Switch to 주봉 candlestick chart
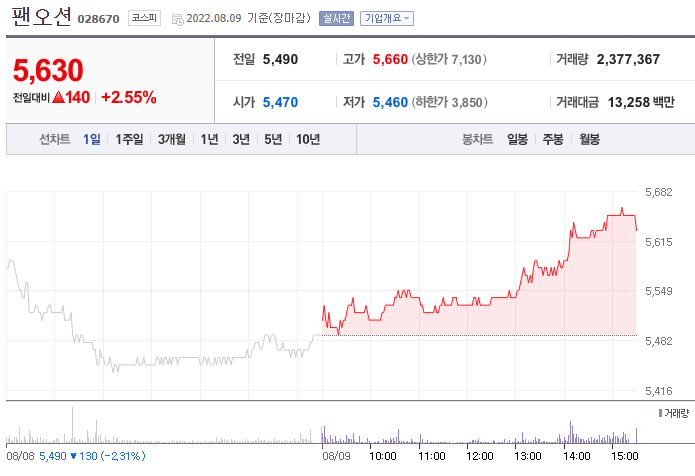This screenshot has height=476, width=695. pyautogui.click(x=553, y=139)
